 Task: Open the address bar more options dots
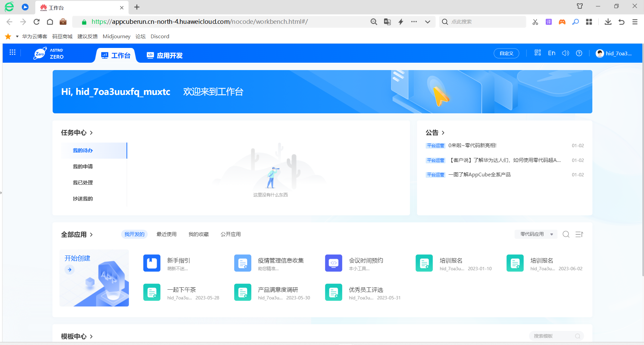coord(414,22)
